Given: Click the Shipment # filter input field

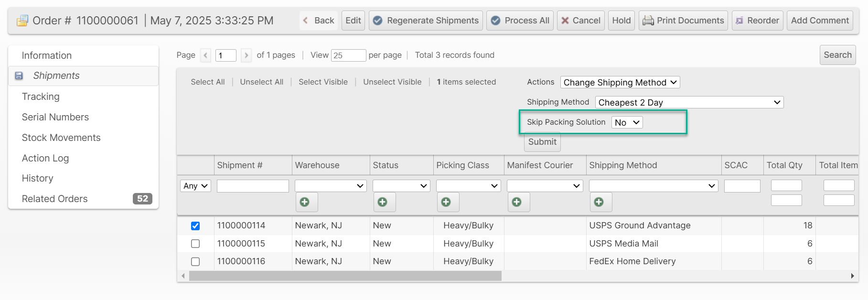Looking at the screenshot, I should [x=253, y=186].
